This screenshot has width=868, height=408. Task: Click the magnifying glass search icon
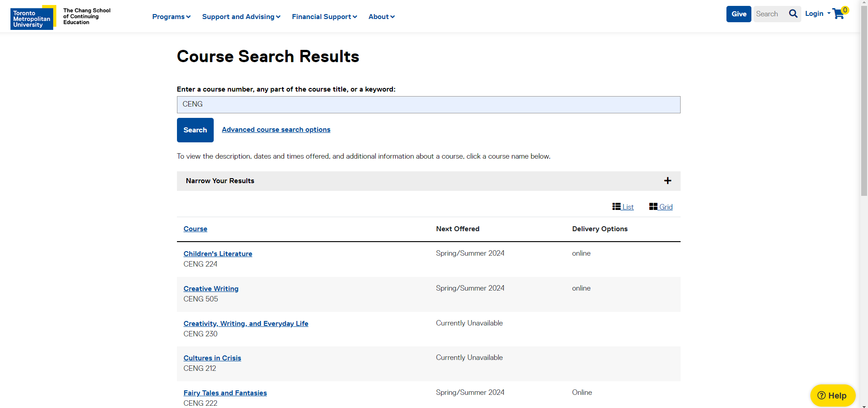point(793,14)
